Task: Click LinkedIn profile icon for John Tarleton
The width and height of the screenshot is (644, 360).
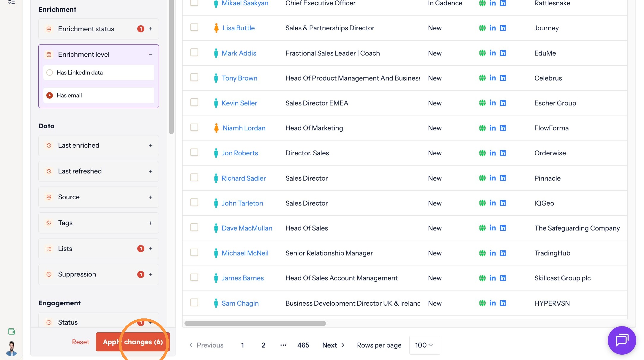Action: tap(493, 203)
